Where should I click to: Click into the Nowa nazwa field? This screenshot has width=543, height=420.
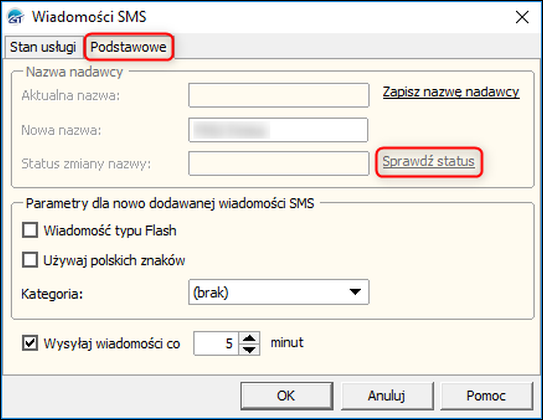point(278,130)
